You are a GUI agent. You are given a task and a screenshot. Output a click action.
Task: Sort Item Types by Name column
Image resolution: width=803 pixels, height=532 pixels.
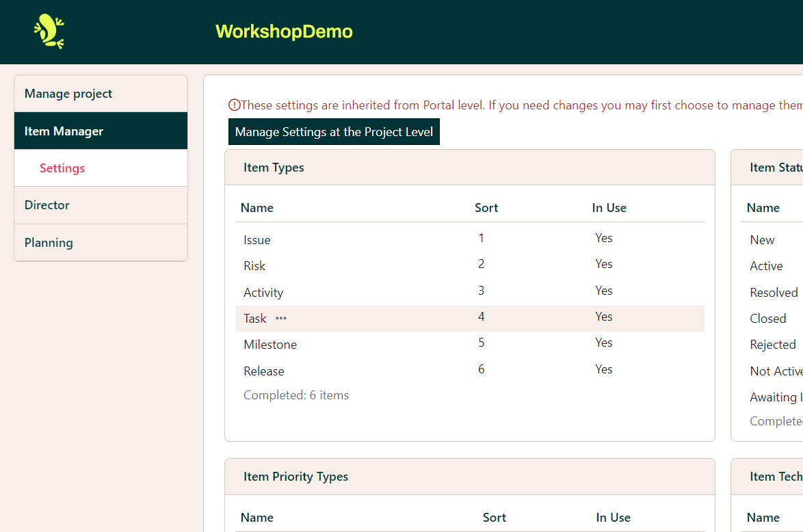pyautogui.click(x=257, y=208)
